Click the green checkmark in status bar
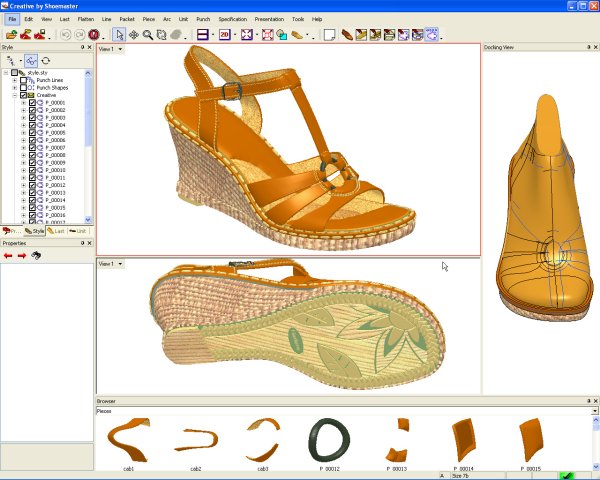 pyautogui.click(x=567, y=476)
